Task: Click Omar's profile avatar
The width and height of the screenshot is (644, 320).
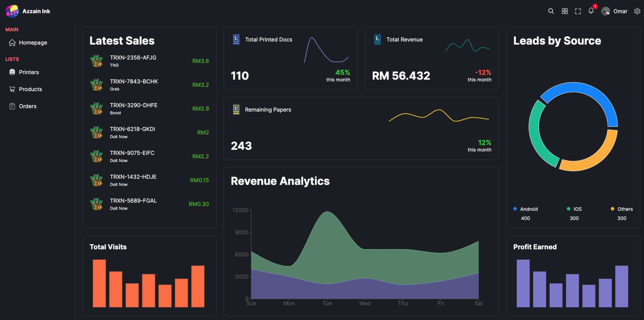Action: 606,11
